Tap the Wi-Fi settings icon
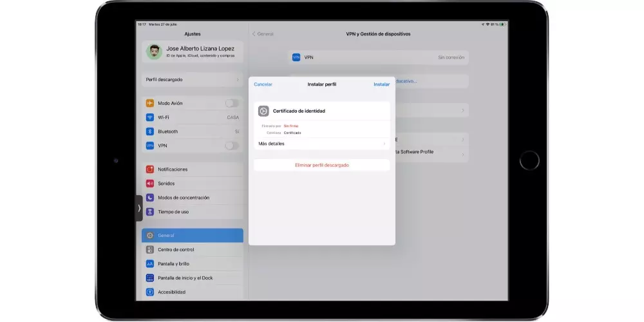Image resolution: width=644 pixels, height=322 pixels. coord(150,117)
